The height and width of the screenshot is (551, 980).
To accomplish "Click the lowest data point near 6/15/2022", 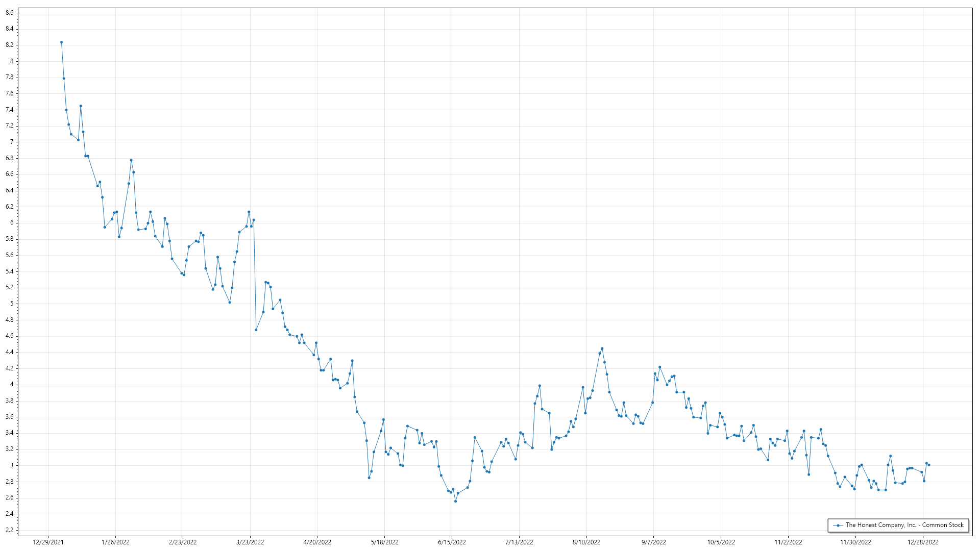I will point(455,501).
